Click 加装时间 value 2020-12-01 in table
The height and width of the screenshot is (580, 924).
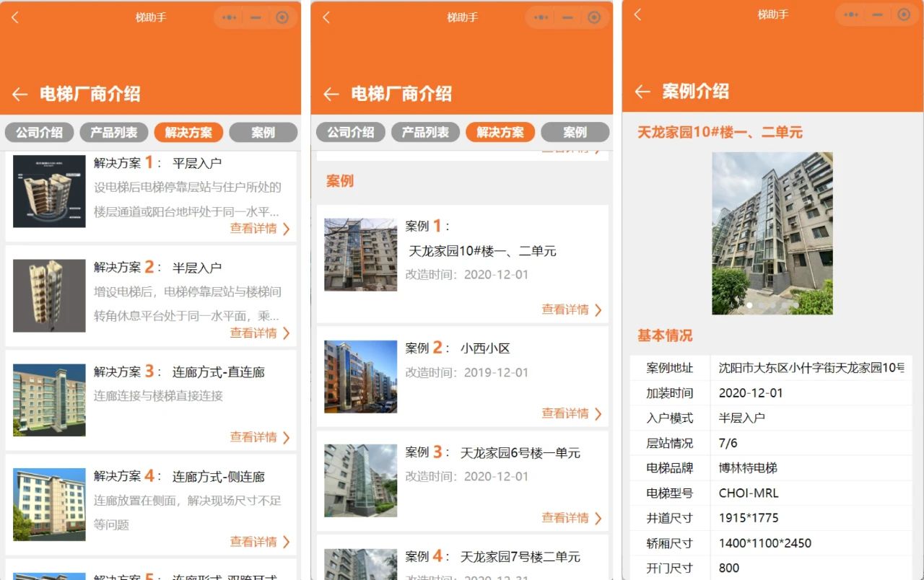point(751,393)
